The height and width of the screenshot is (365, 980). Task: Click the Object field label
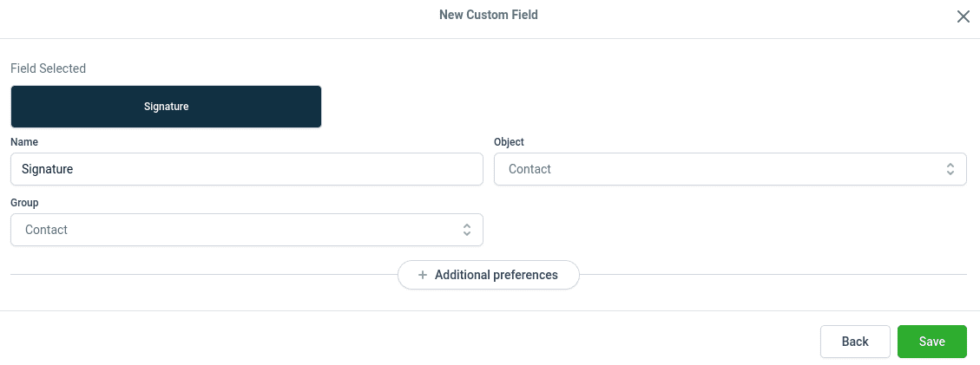point(509,141)
